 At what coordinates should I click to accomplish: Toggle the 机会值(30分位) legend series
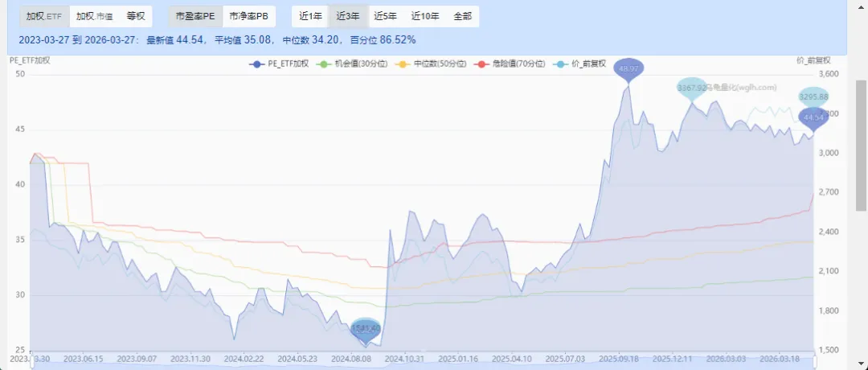tap(352, 64)
